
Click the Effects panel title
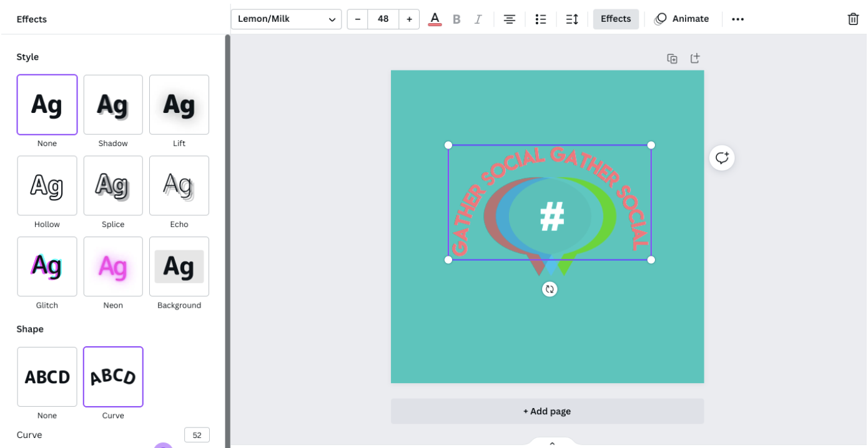click(x=32, y=19)
